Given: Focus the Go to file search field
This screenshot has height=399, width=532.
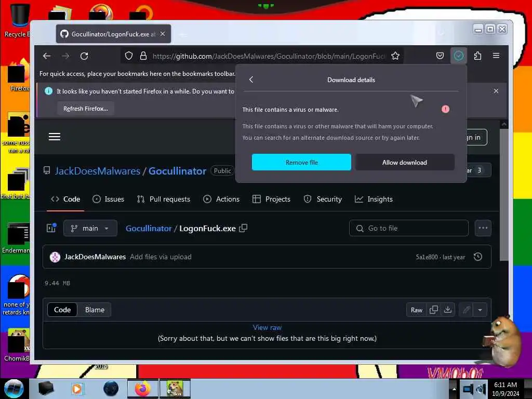Looking at the screenshot, I should (x=409, y=229).
